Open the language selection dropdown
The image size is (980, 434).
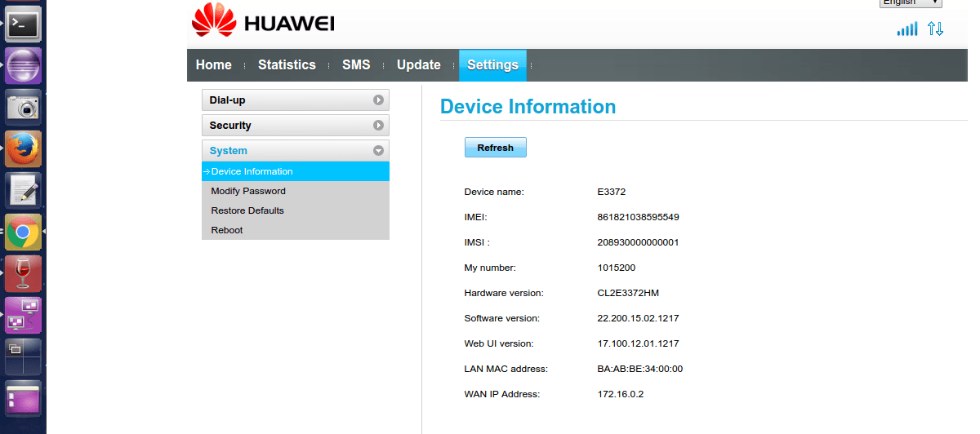pos(911,2)
